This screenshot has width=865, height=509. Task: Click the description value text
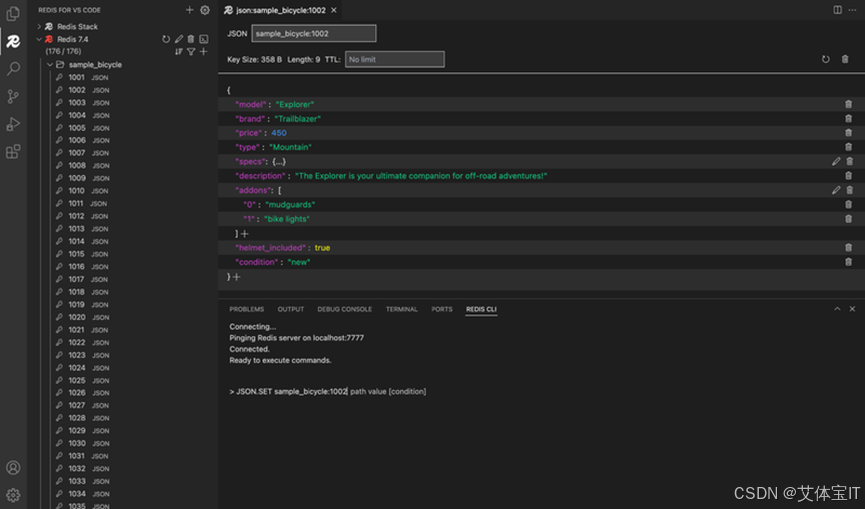tap(421, 176)
